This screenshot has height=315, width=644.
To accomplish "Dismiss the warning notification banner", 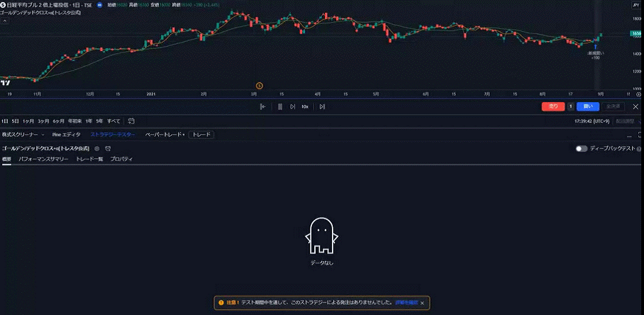I will pyautogui.click(x=423, y=302).
